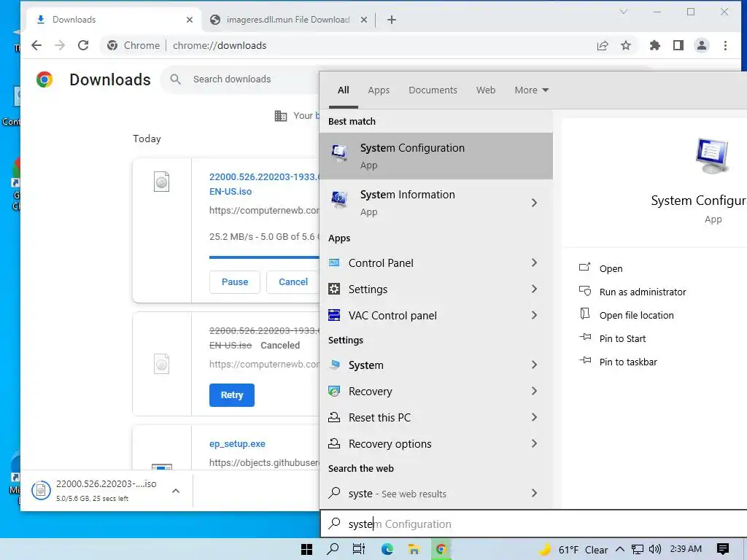Open File Explorer from the taskbar
This screenshot has width=747, height=560.
click(414, 549)
